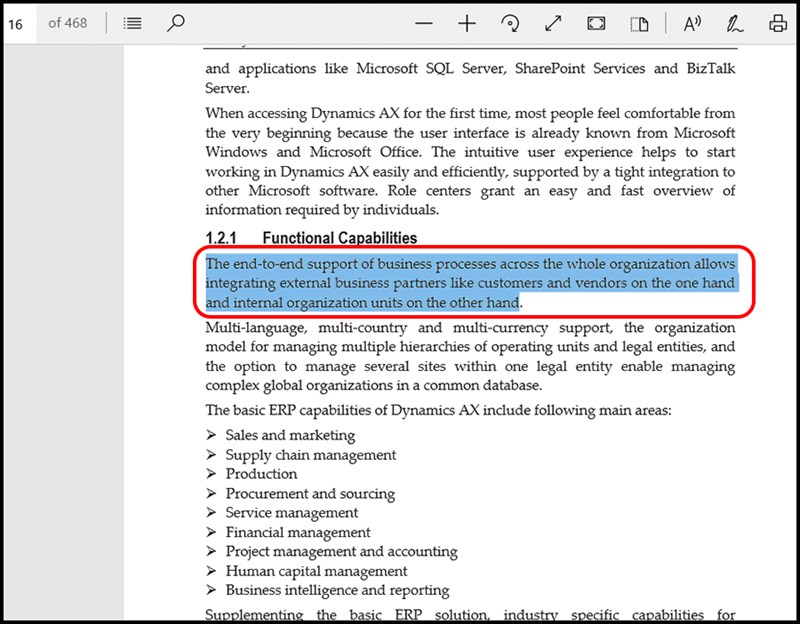The image size is (800, 624).
Task: Open the search in document tool
Action: click(176, 23)
